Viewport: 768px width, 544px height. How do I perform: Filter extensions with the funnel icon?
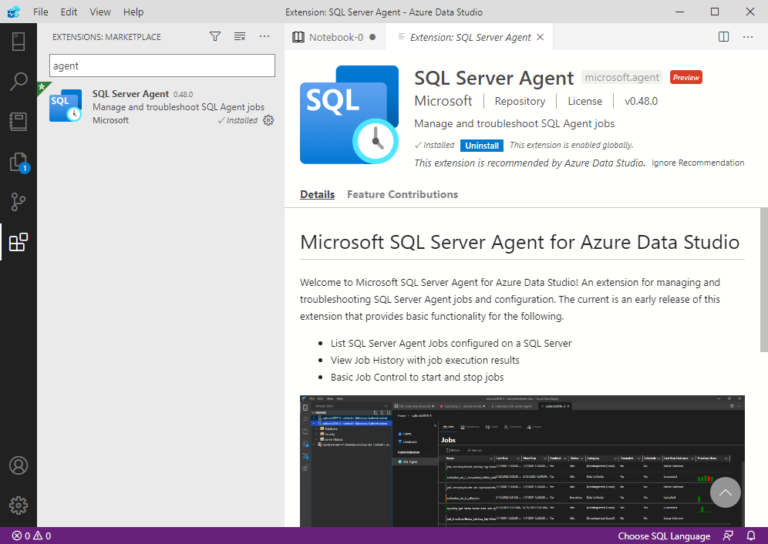215,36
